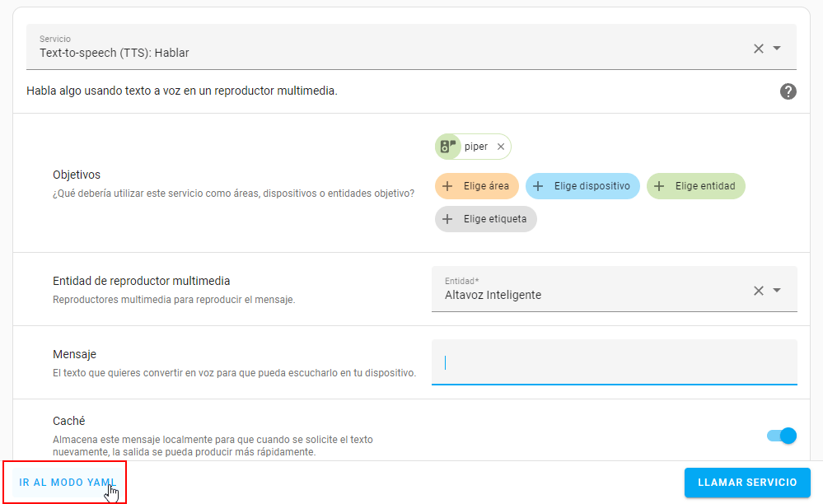Click the piper speaker device icon
This screenshot has width=823, height=504.
(x=448, y=147)
